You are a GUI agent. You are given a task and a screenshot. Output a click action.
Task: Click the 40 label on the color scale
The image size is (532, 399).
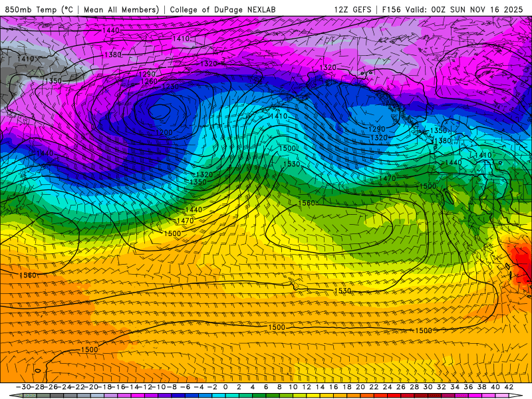tap(495, 387)
